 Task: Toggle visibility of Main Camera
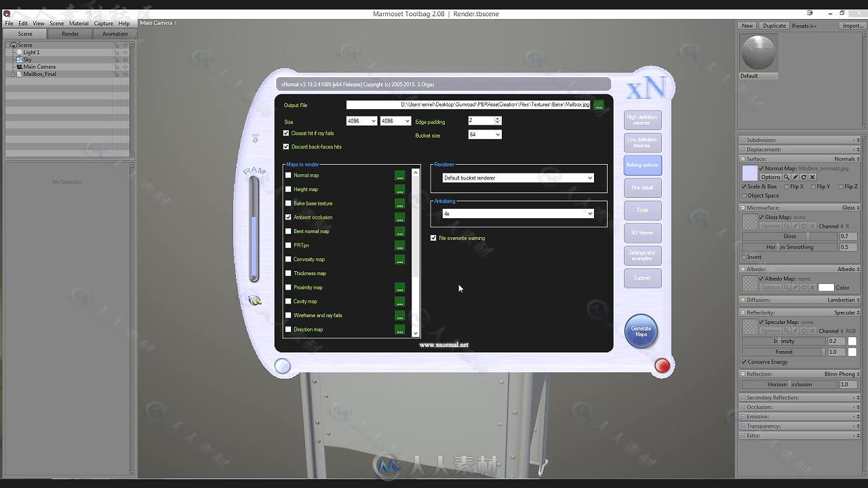pos(125,67)
